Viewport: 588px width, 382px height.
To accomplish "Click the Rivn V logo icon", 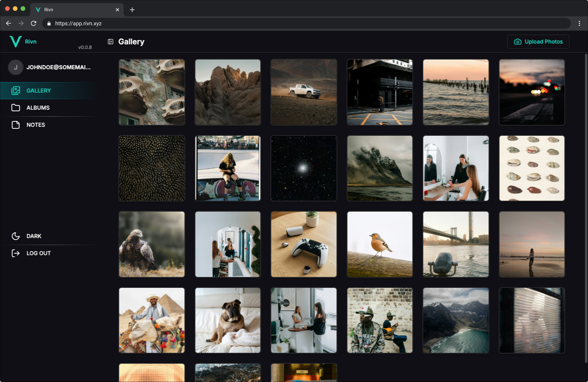I will tap(16, 42).
